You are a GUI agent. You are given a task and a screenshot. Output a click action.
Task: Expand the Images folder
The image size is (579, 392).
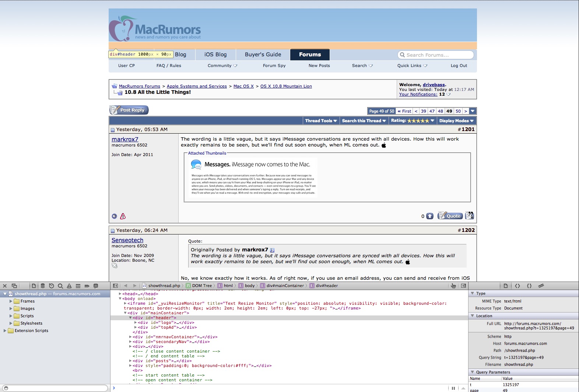(x=11, y=308)
